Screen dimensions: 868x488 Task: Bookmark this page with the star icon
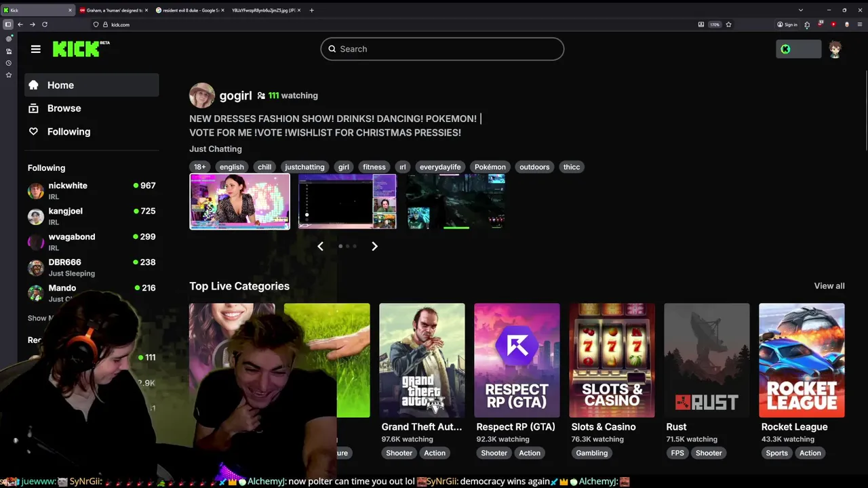(x=729, y=24)
